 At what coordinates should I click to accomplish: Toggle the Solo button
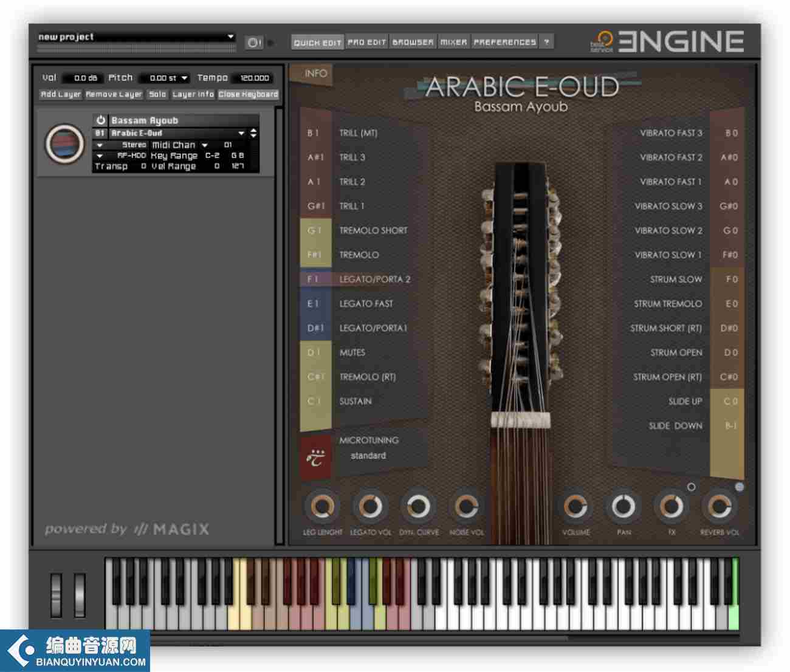pos(157,94)
